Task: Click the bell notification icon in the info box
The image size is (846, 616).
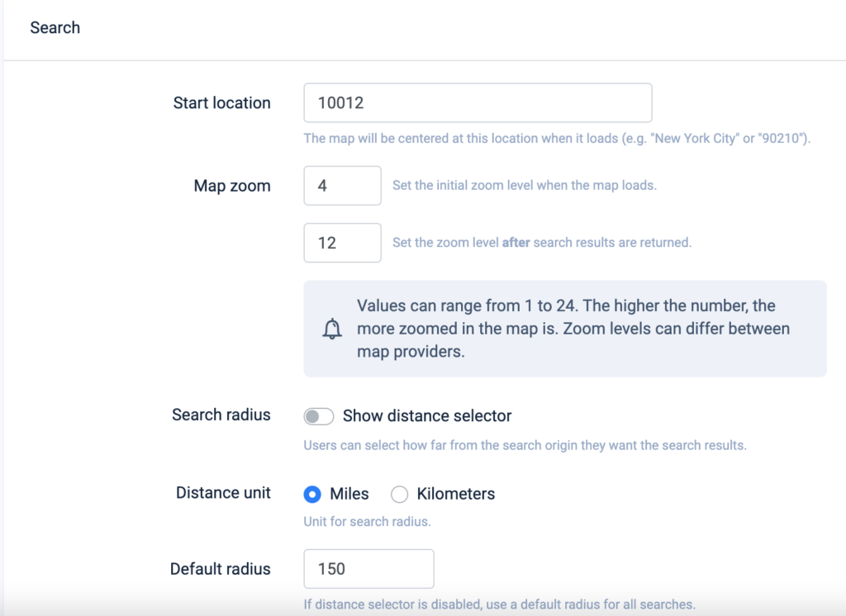Action: 334,329
